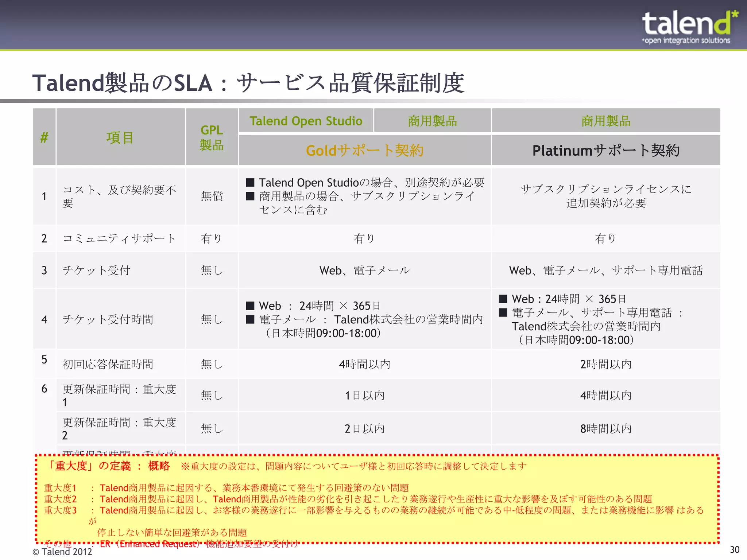The width and height of the screenshot is (747, 560).
Task: Select label '更新保証時間：重大度2'
Action: [120, 429]
